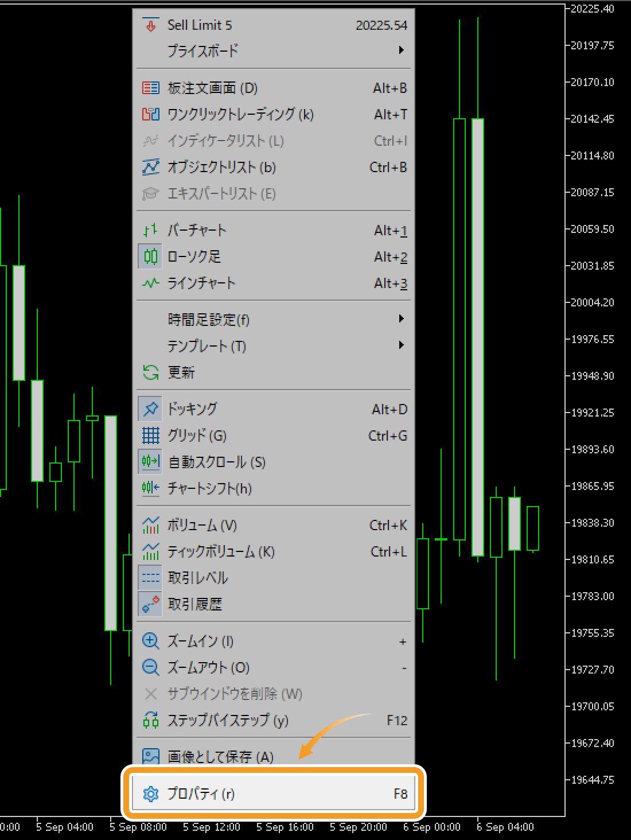The height and width of the screenshot is (840, 631).
Task: Click the Ctrl+B shortcut label
Action: pos(388,167)
